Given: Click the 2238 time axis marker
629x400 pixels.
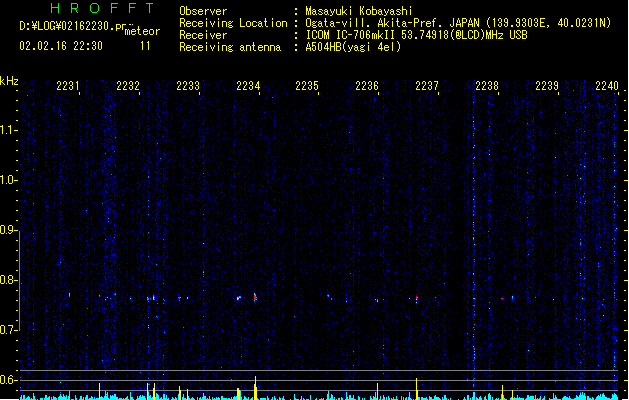Looking at the screenshot, I should (487, 86).
